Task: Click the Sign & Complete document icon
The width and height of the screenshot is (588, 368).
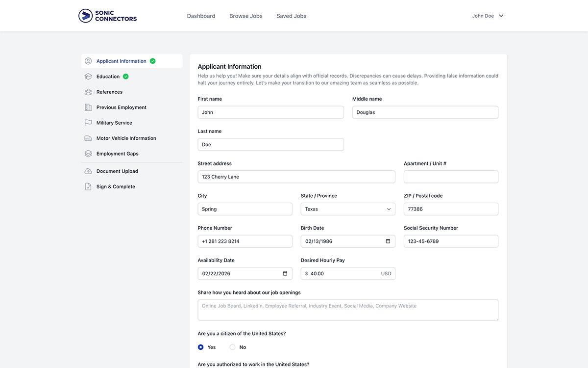Action: click(x=88, y=186)
